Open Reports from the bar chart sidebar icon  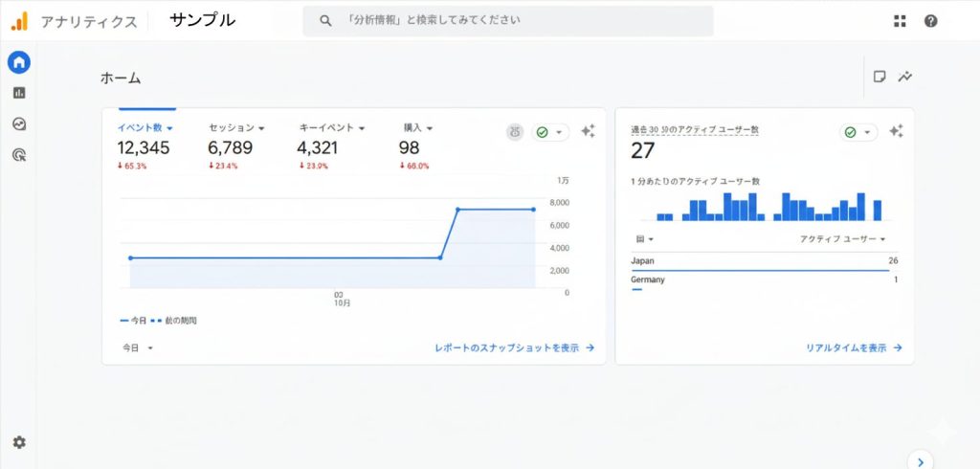pyautogui.click(x=19, y=93)
